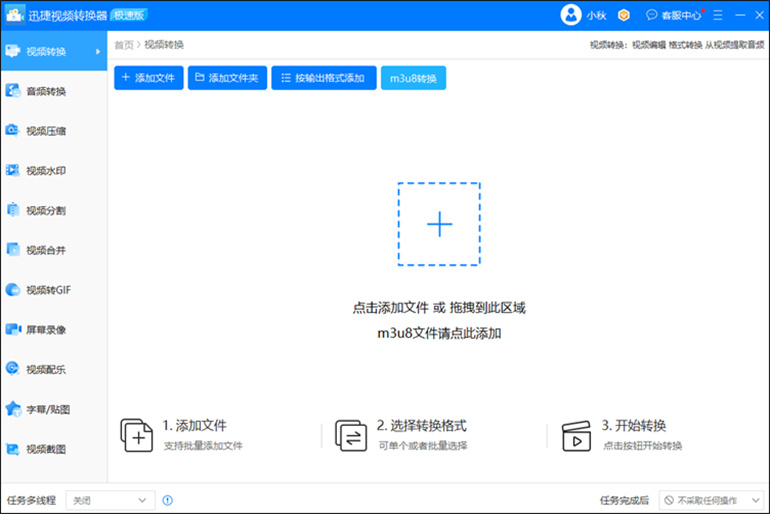Image resolution: width=770 pixels, height=514 pixels.
Task: Click the 点击按钮开始转换 caption
Action: tap(642, 446)
